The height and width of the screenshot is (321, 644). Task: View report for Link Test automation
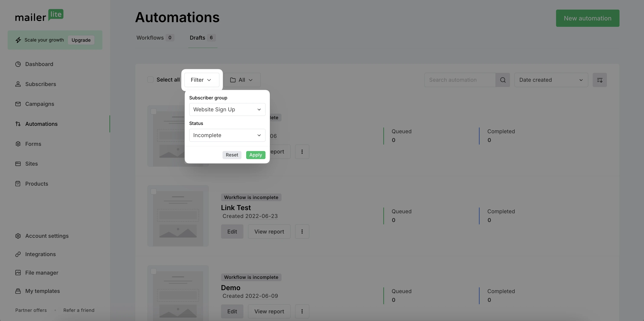[269, 232]
